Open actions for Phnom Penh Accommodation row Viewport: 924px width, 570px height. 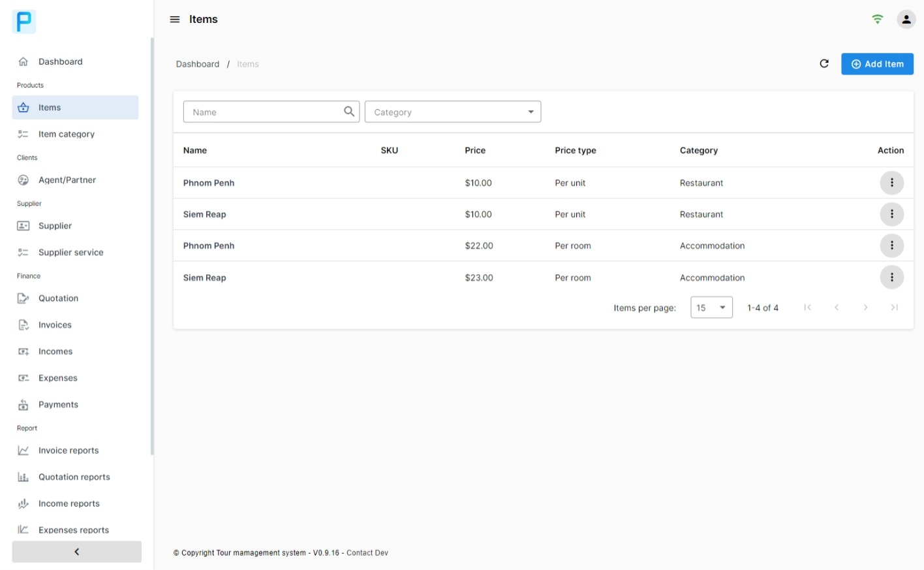click(891, 245)
